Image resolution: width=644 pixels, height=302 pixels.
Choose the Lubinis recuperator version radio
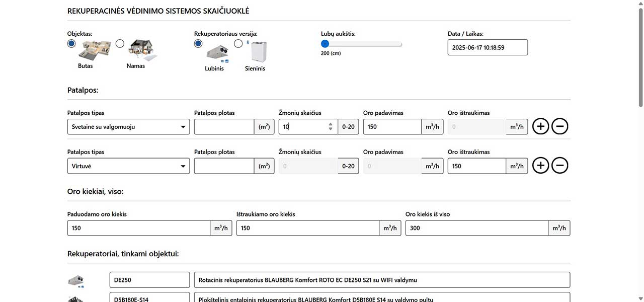pyautogui.click(x=198, y=44)
